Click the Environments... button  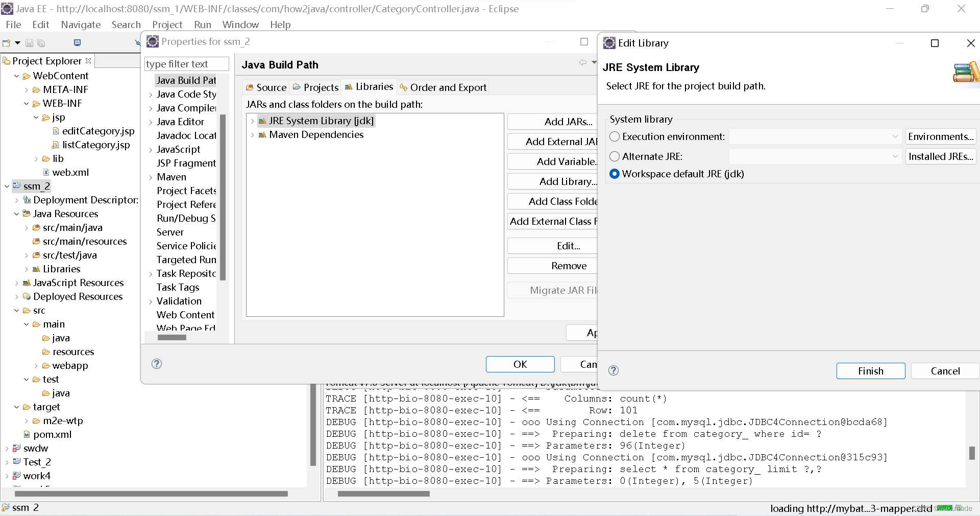pyautogui.click(x=941, y=136)
